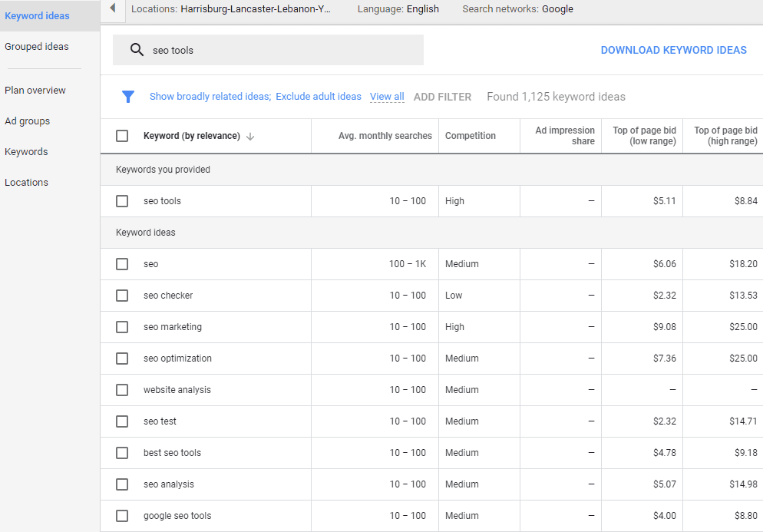Screen dimensions: 763x532
Task: Click the 'seo analysis' keyword text
Action: point(168,484)
